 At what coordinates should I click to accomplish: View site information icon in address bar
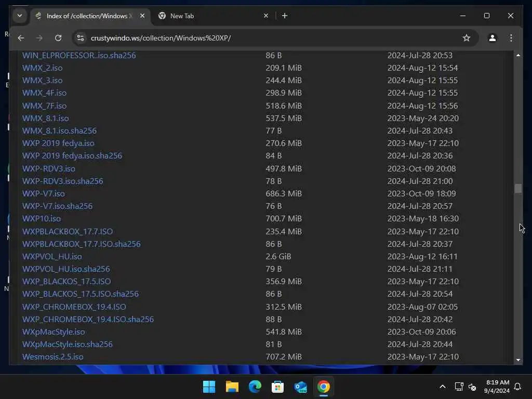[x=81, y=38]
